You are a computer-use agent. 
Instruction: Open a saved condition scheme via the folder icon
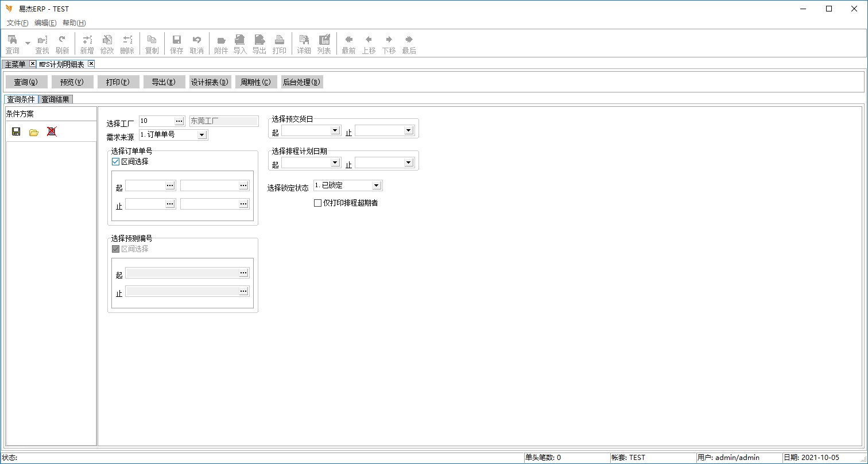[x=34, y=132]
